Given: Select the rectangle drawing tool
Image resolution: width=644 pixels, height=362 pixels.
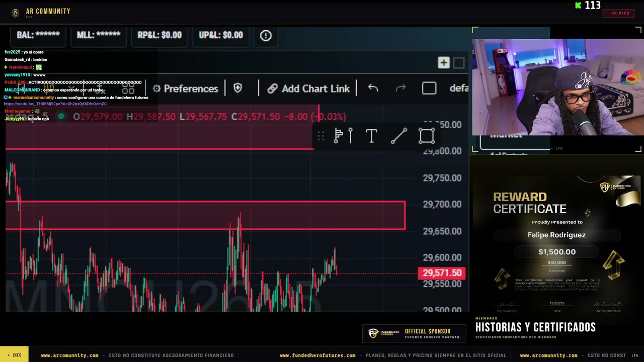Looking at the screenshot, I should click(427, 136).
